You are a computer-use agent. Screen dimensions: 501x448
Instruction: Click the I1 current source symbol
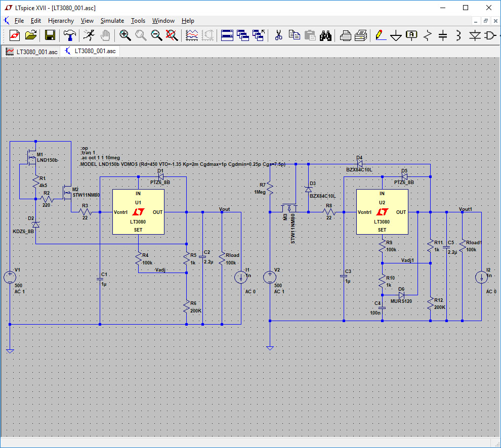(x=241, y=277)
